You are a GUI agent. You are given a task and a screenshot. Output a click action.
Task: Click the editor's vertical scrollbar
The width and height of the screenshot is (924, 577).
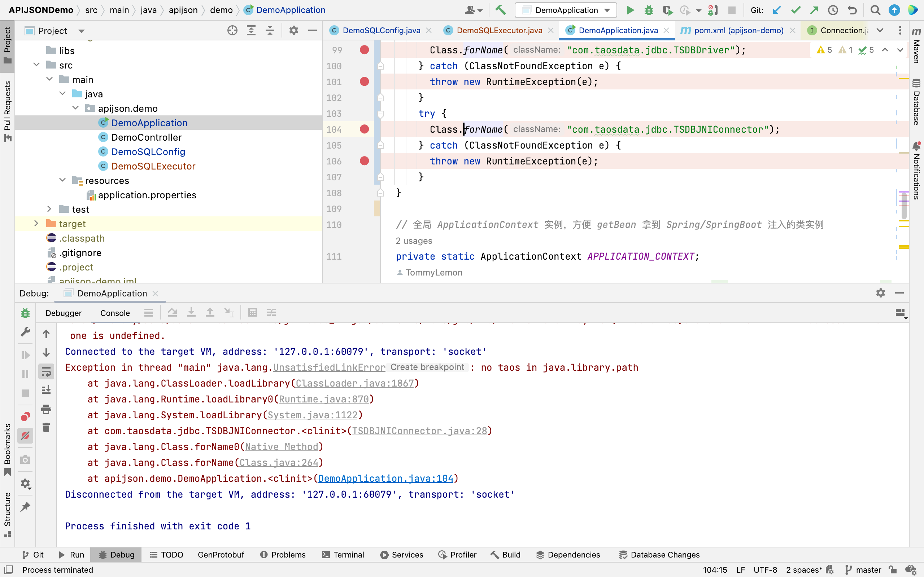click(903, 206)
